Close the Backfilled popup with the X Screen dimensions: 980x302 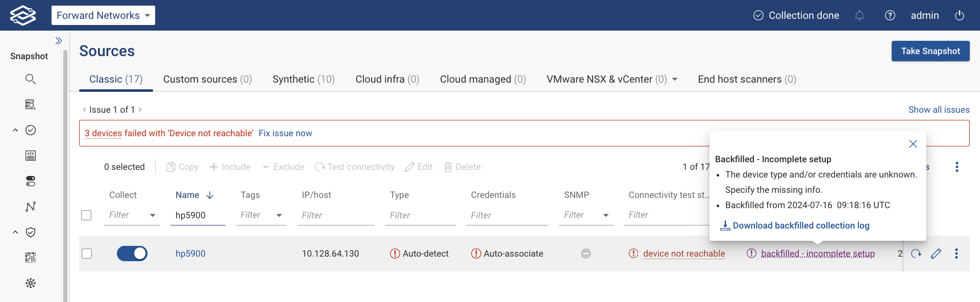913,144
